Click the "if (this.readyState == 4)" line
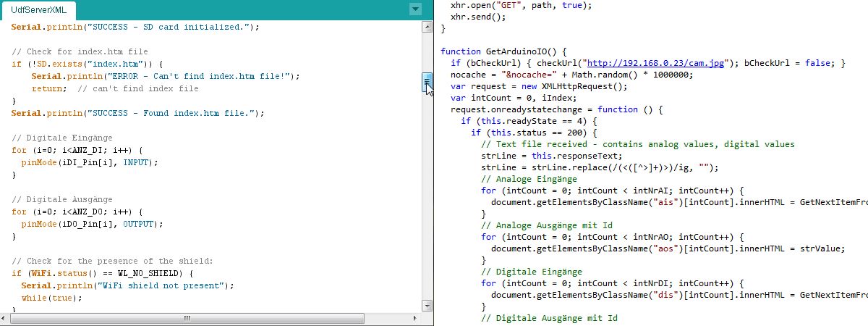This screenshot has width=868, height=326. 529,121
